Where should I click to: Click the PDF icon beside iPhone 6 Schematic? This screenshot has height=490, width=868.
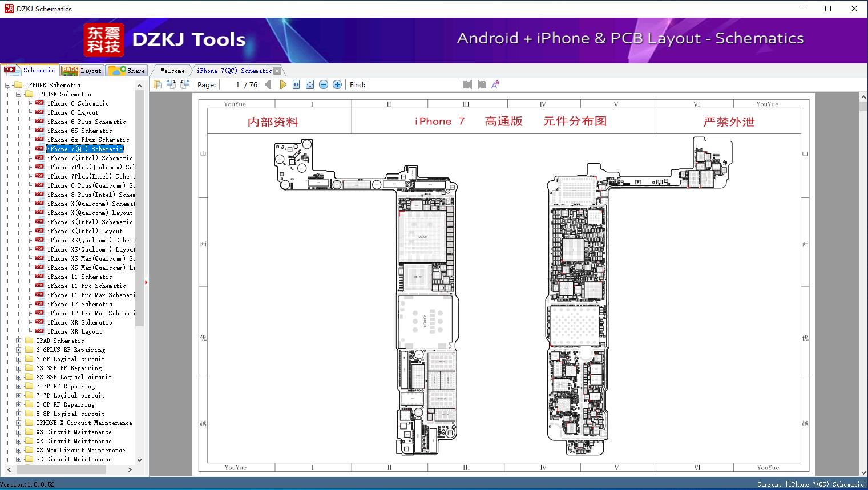39,103
